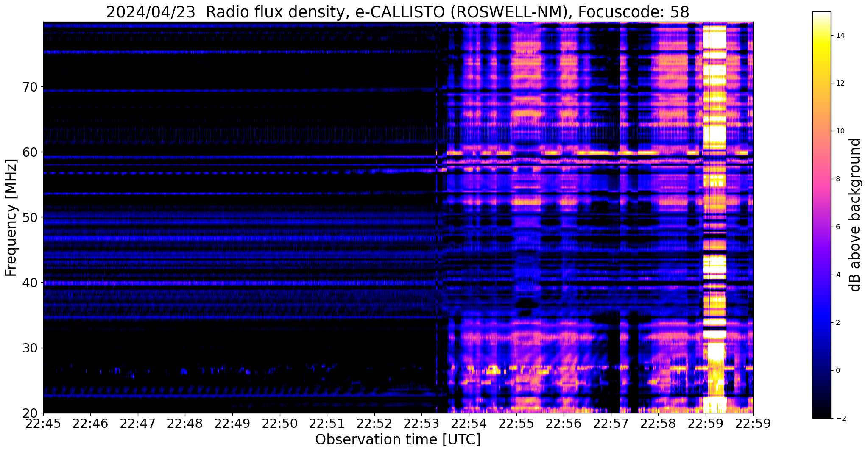Click the 22:52 time tick label

[374, 424]
